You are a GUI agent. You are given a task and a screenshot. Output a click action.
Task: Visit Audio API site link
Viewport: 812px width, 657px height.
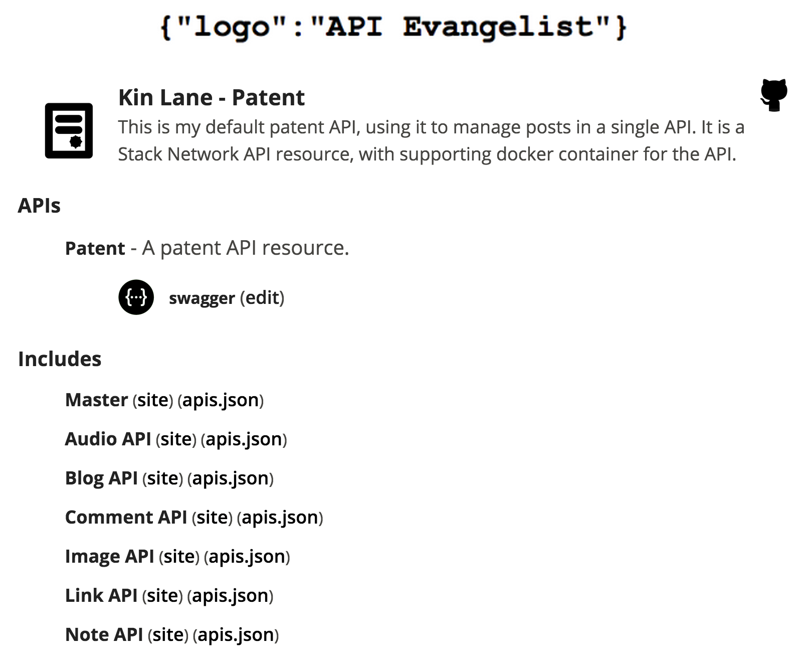click(x=176, y=439)
